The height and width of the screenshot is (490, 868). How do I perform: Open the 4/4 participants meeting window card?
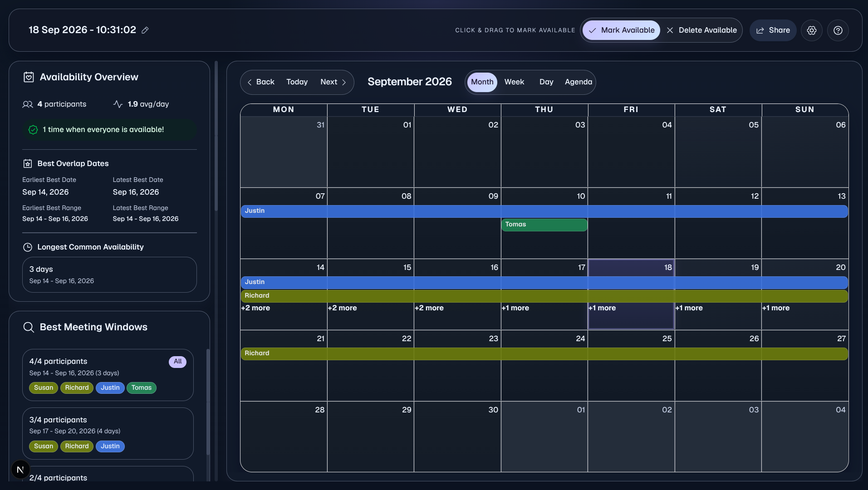[108, 375]
